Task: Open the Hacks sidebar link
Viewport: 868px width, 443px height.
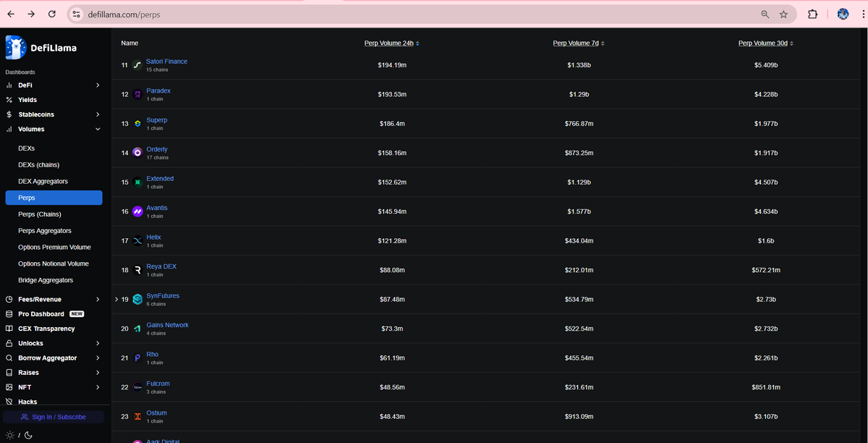Action: tap(27, 402)
